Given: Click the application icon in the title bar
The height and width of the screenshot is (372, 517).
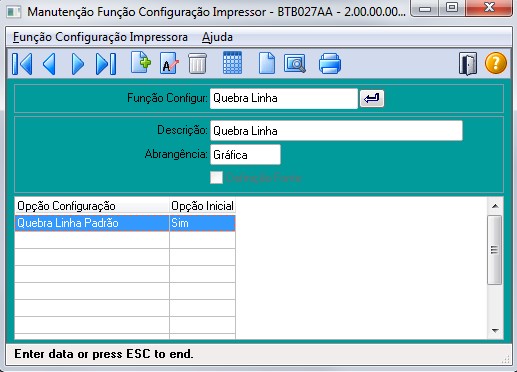Looking at the screenshot, I should pos(14,12).
